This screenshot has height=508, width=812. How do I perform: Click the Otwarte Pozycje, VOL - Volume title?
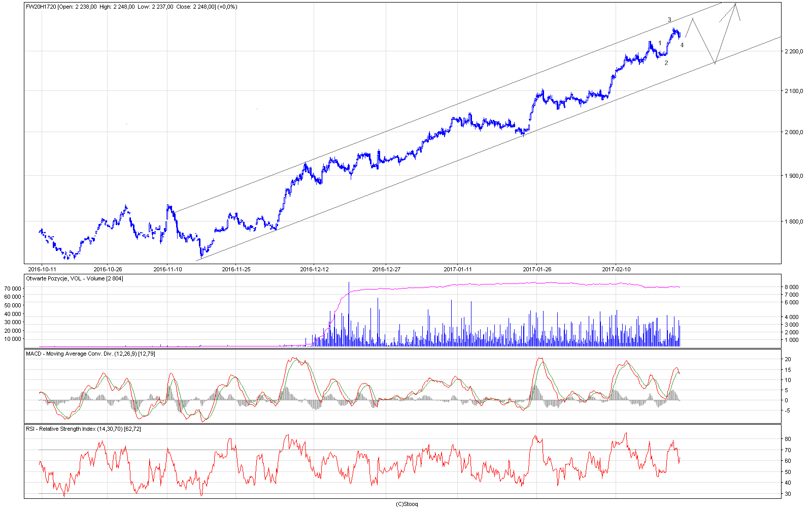pos(75,278)
